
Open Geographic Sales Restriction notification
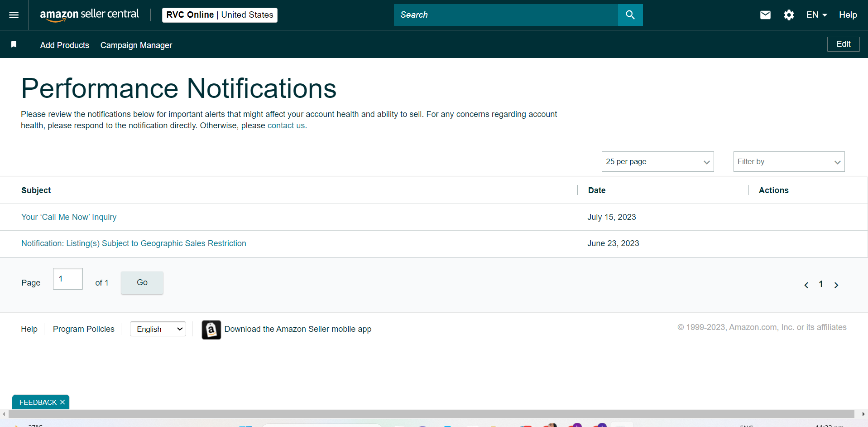coord(134,243)
